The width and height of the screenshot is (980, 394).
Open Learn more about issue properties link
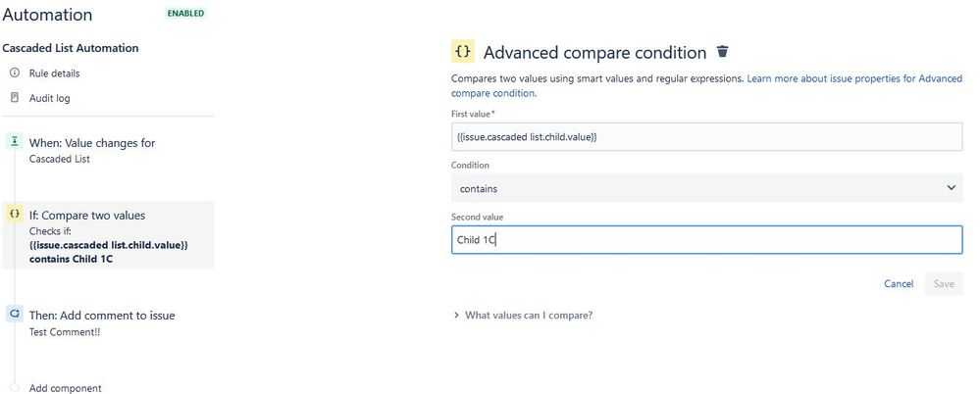[x=707, y=86]
